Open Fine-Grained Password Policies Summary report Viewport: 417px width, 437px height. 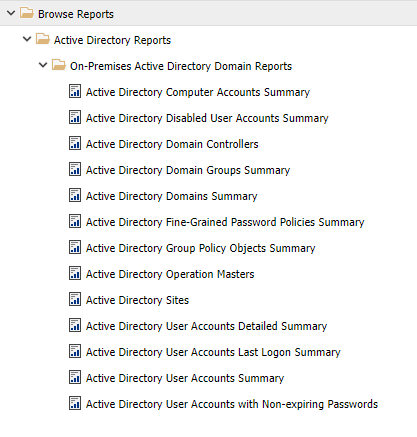225,222
